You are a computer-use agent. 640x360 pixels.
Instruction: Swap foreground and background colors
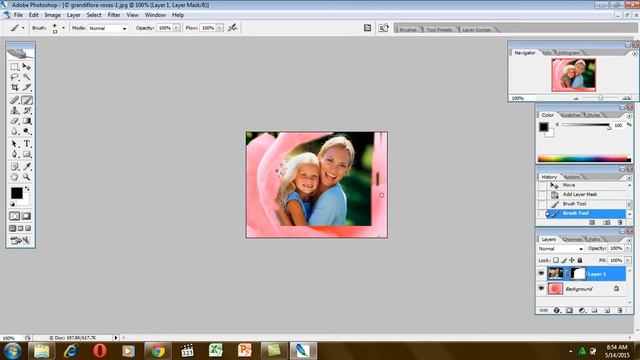click(x=27, y=189)
